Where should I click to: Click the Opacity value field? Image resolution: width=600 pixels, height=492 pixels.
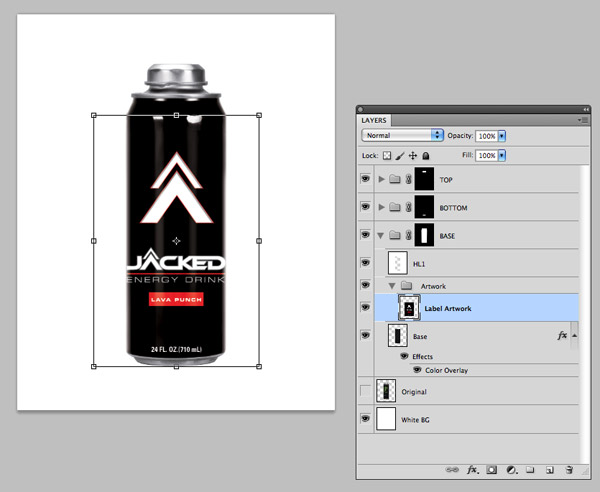tap(486, 136)
